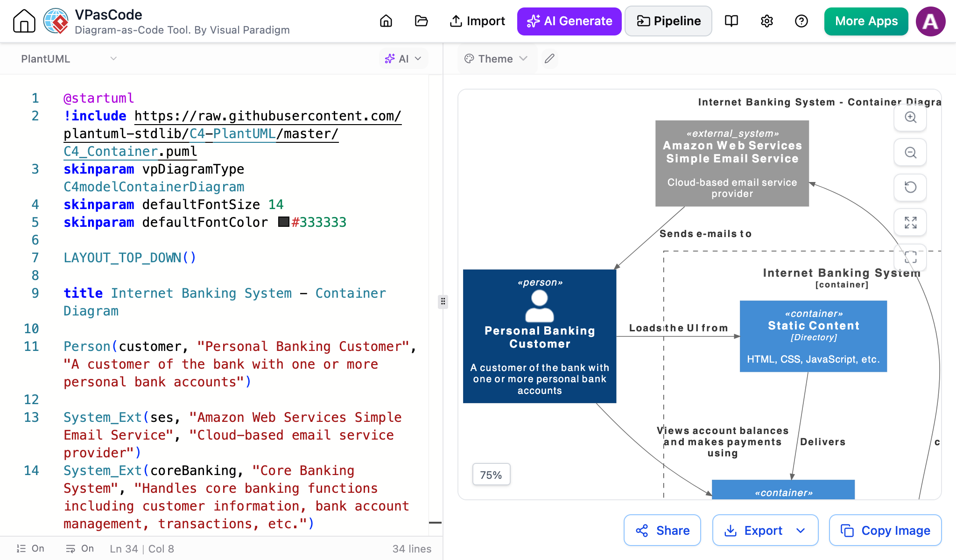
Task: Open the Pipeline button
Action: (668, 21)
